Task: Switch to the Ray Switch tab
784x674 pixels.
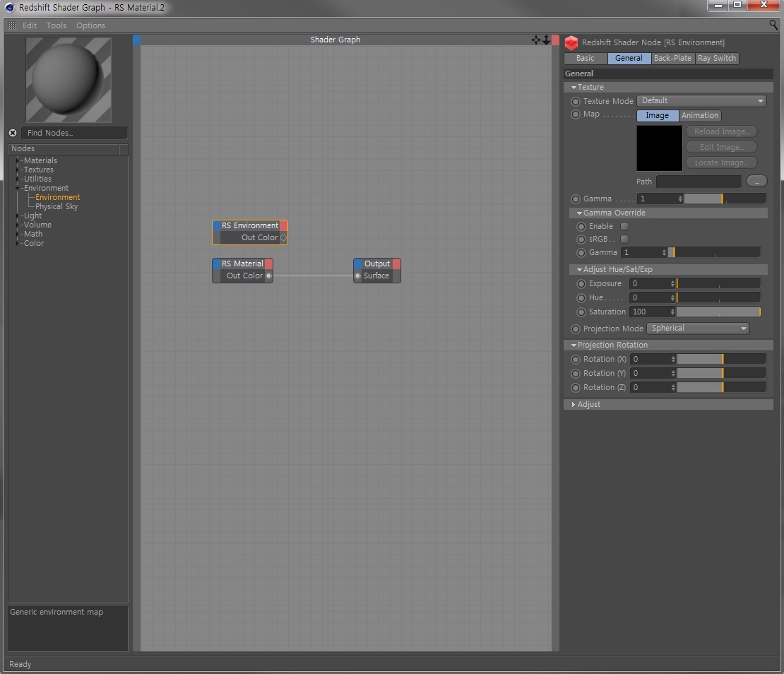Action: (717, 59)
